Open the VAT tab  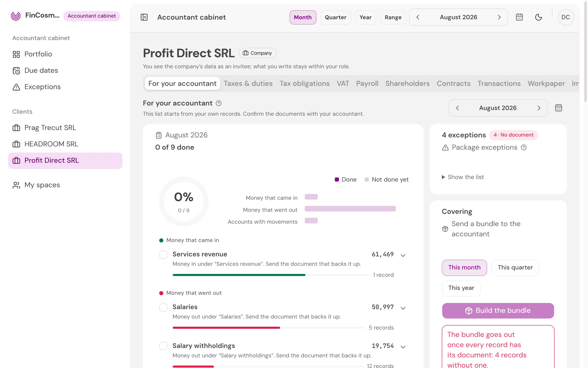[x=343, y=84]
